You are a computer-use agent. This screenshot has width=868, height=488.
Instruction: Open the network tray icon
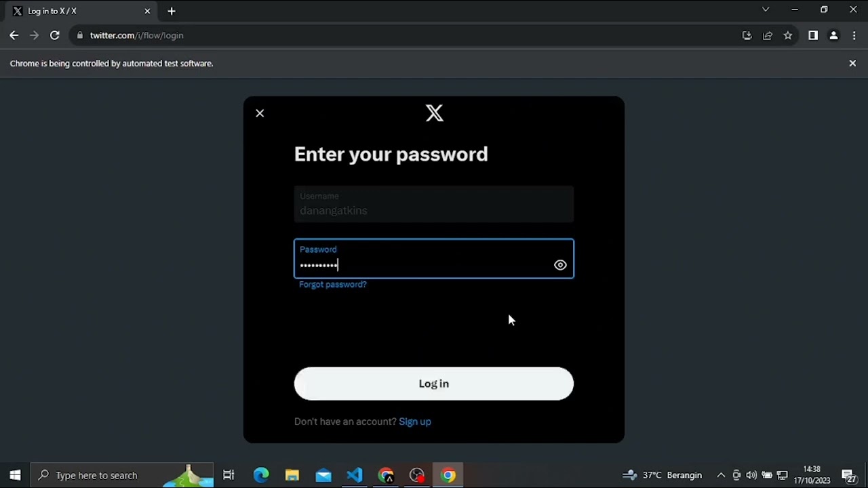click(782, 475)
